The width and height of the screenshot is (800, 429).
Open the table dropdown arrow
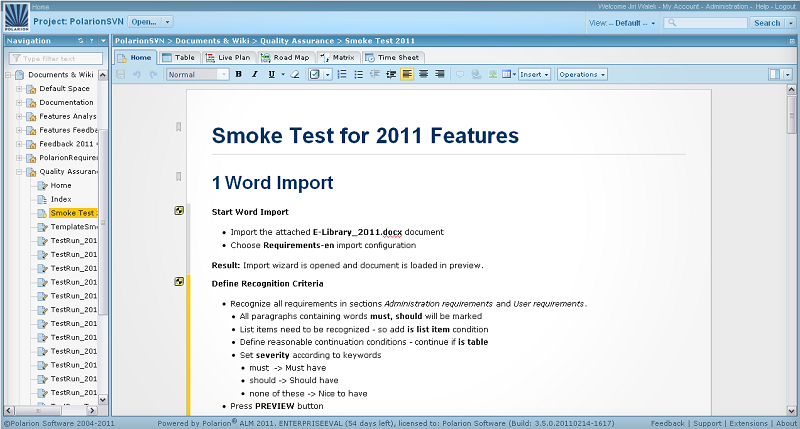point(514,74)
